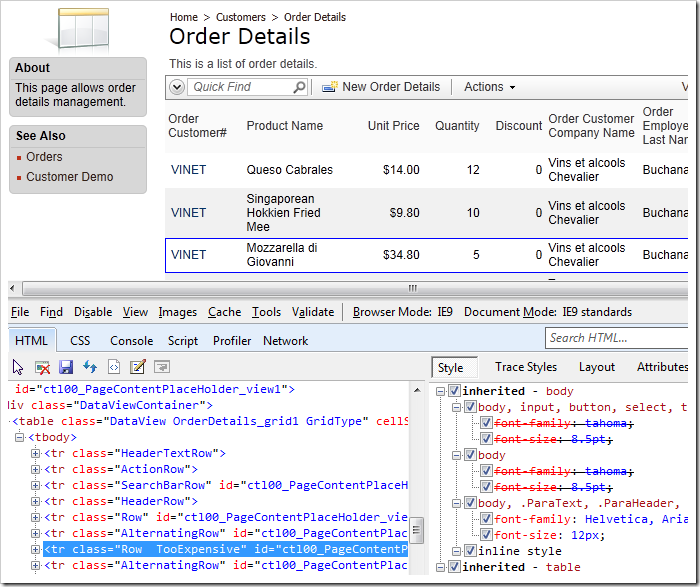Image resolution: width=700 pixels, height=587 pixels.
Task: Expand the SearchBarRow tr node
Action: coord(35,485)
